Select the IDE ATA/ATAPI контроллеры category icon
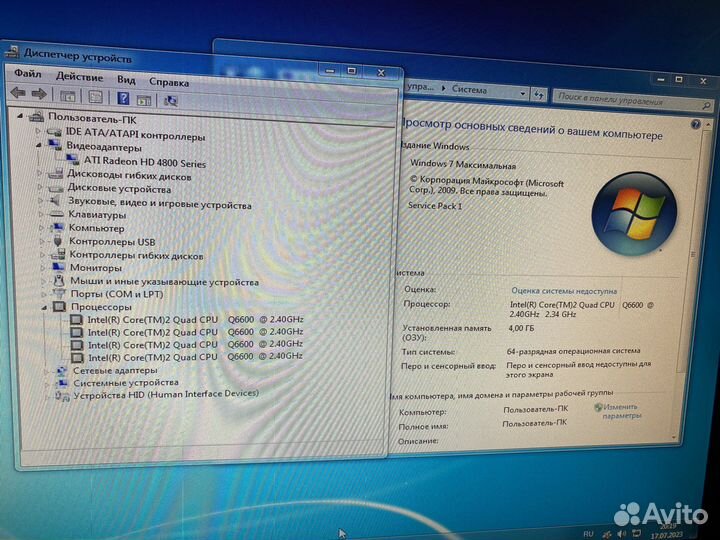The width and height of the screenshot is (720, 540). click(54, 132)
